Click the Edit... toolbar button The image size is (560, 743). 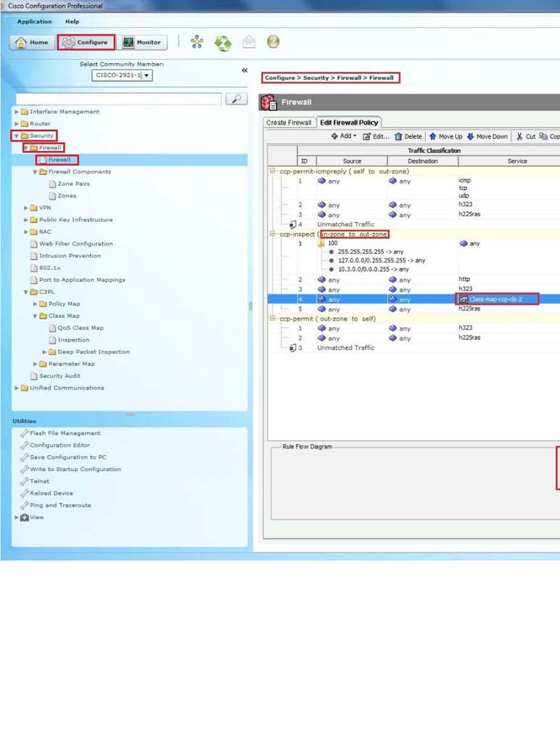[x=376, y=136]
